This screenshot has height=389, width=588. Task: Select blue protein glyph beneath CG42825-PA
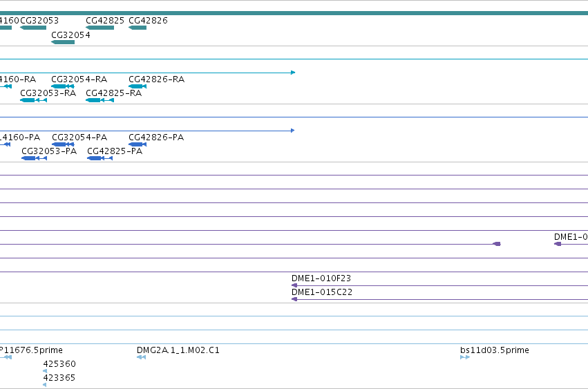(x=99, y=158)
